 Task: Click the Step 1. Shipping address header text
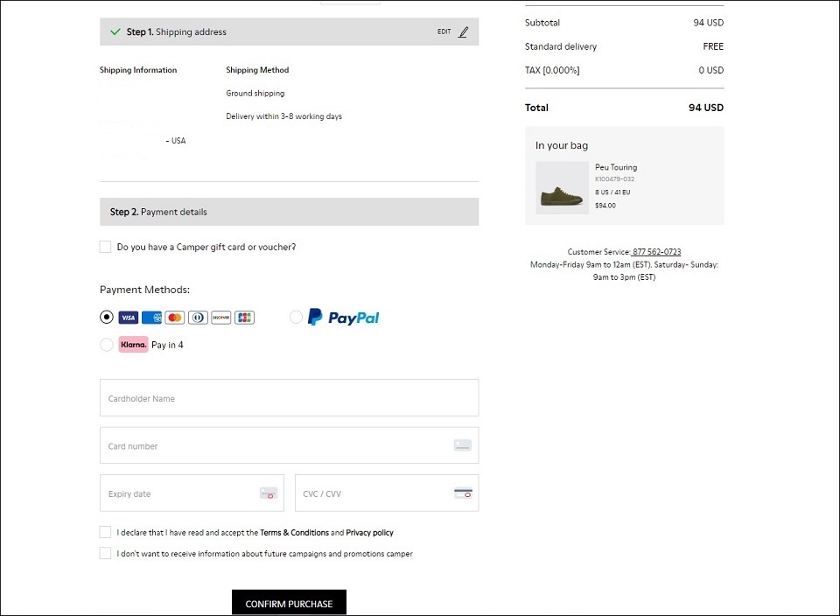[x=176, y=32]
